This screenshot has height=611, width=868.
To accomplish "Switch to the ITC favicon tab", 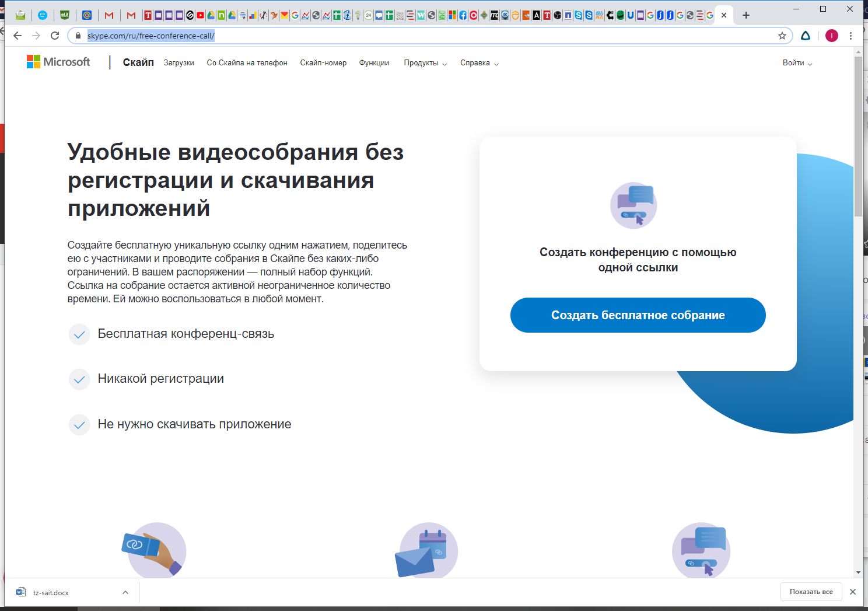I will (x=494, y=15).
